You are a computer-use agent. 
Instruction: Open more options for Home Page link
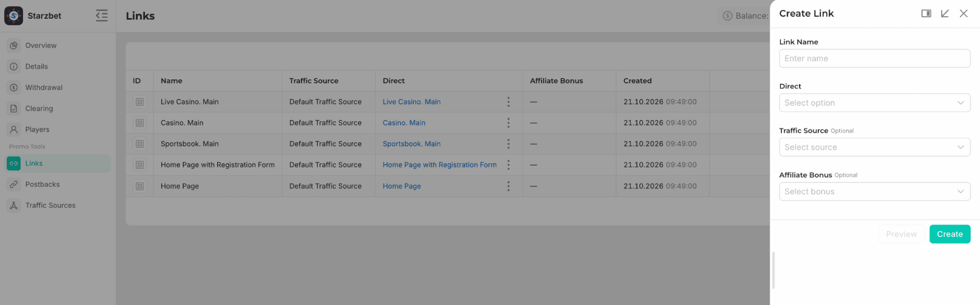(508, 186)
